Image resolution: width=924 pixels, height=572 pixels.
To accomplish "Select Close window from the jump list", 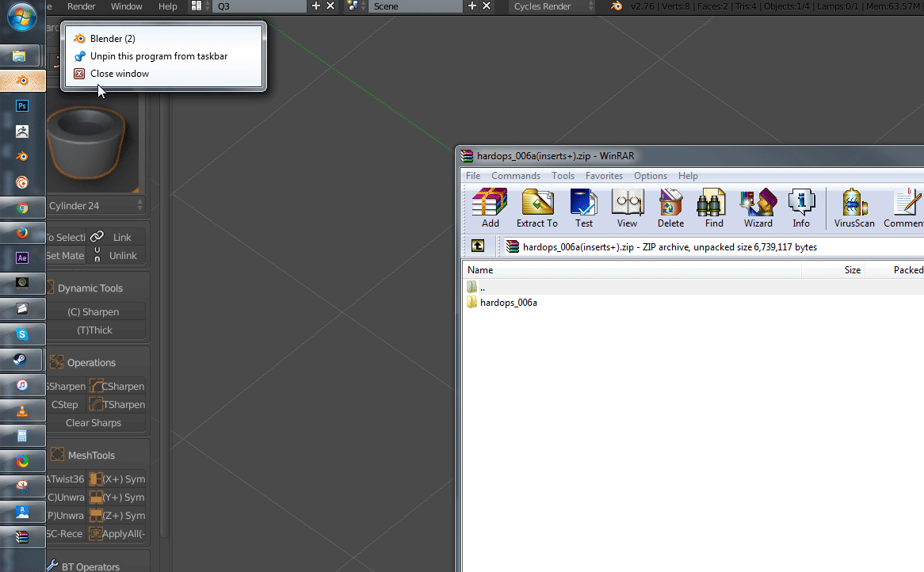I will (119, 74).
